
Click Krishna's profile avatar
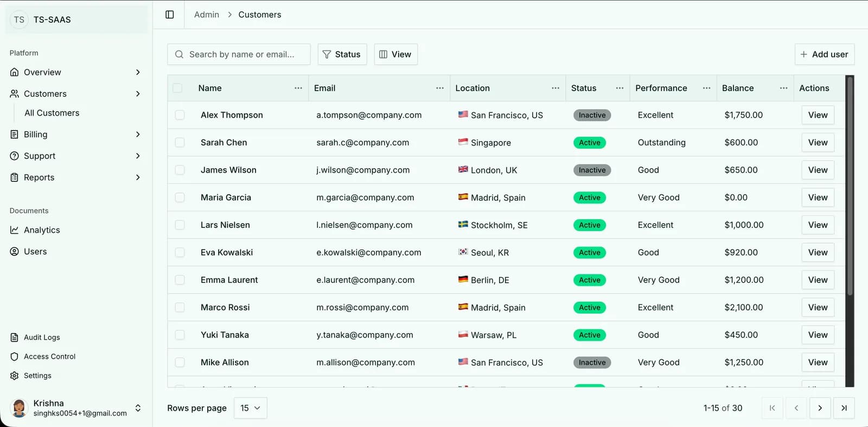click(19, 408)
